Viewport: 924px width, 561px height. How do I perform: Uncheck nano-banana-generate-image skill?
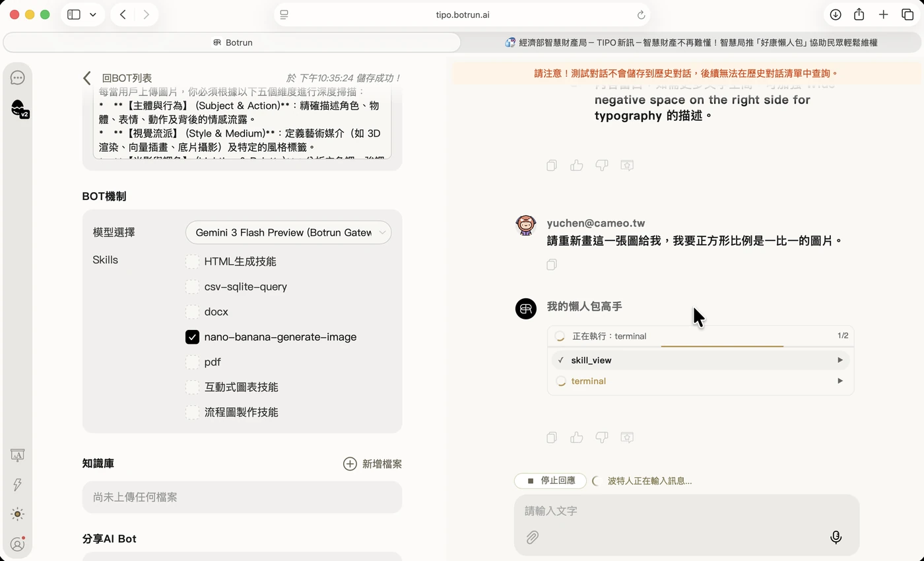192,337
